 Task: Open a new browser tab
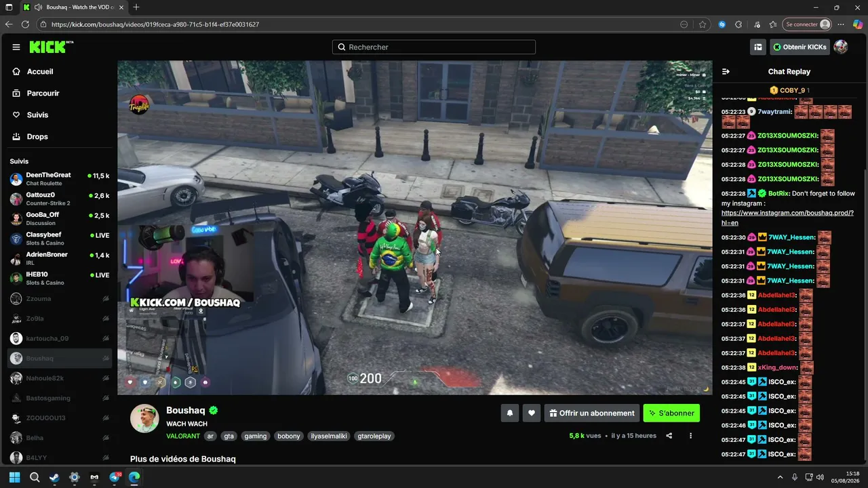click(x=136, y=7)
